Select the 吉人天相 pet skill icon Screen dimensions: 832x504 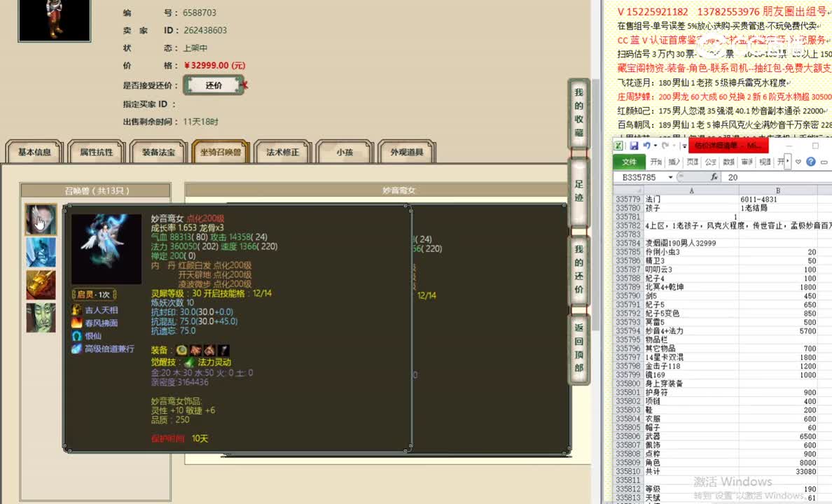76,309
